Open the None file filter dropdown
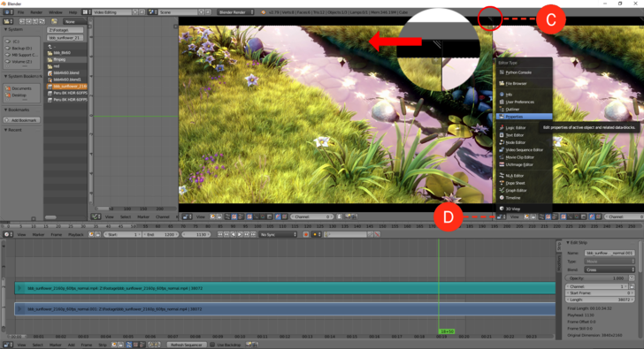The width and height of the screenshot is (644, 349). pos(74,21)
